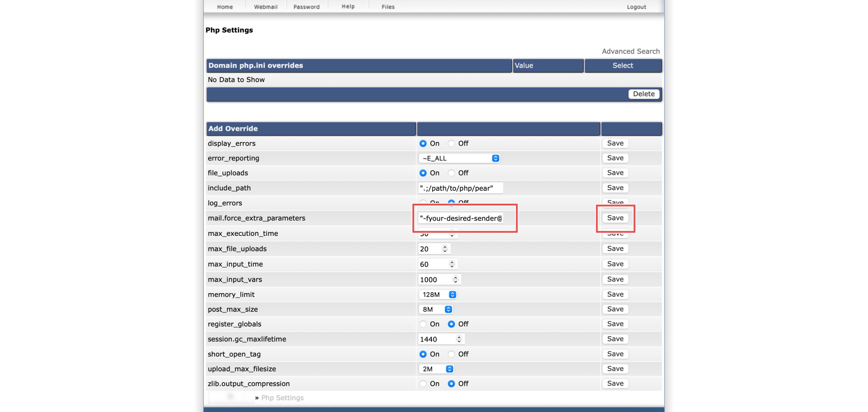The width and height of the screenshot is (868, 412).
Task: Click max_input_vars stepper control
Action: [455, 280]
